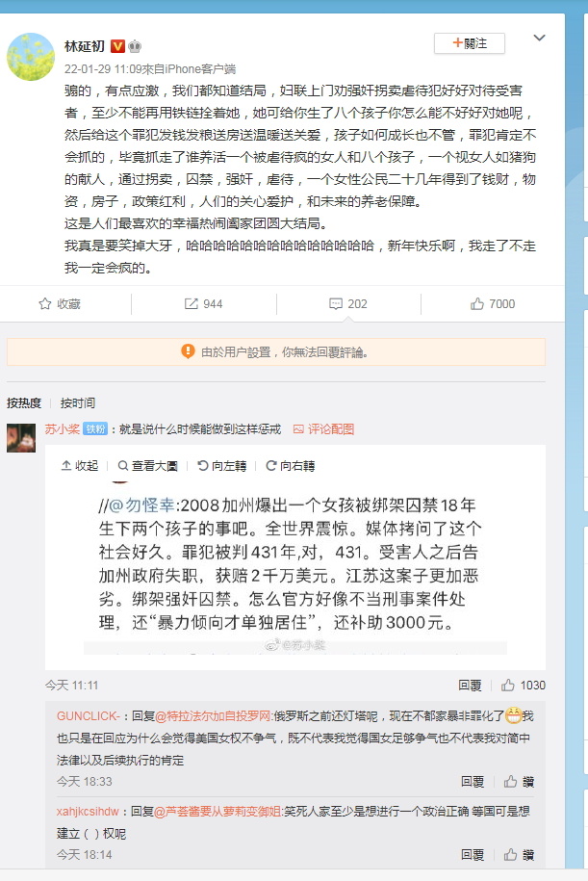
Task: Like xahjkcsihdw's reply with 讚
Action: (x=519, y=855)
